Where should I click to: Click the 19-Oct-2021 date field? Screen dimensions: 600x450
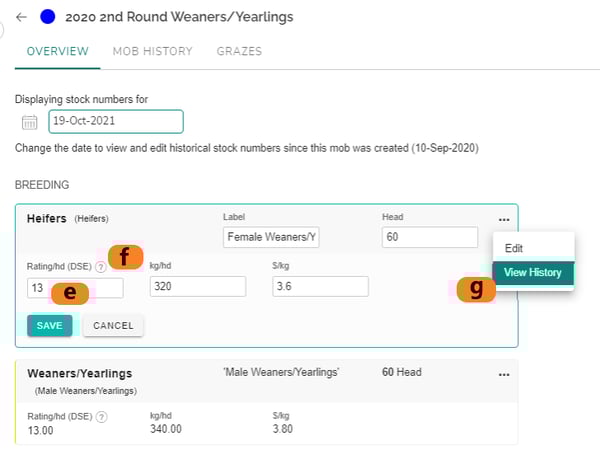pos(115,122)
